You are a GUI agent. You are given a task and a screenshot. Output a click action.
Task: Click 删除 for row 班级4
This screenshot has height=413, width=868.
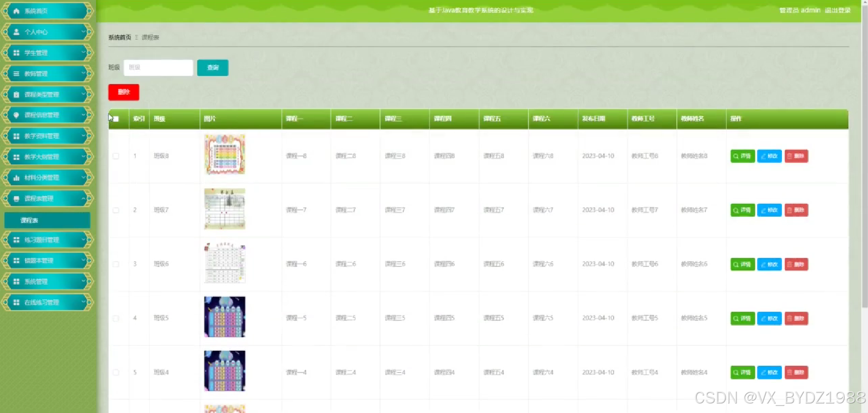tap(796, 373)
